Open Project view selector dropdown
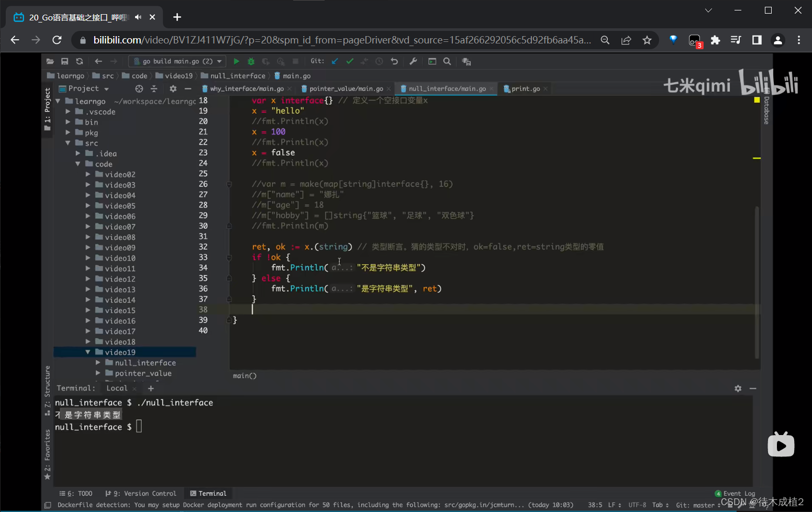 [84, 88]
